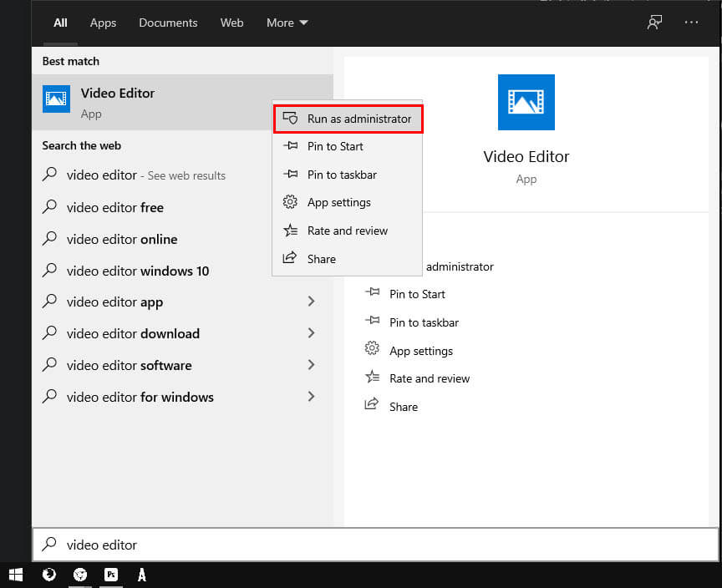Click the Video Editor icon in Best match
Screen dimensions: 722x588
pos(56,99)
